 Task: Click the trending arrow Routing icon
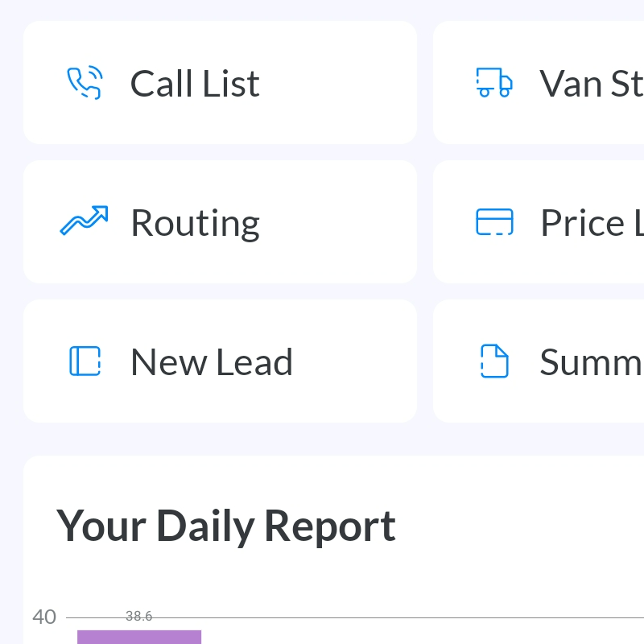(x=85, y=221)
